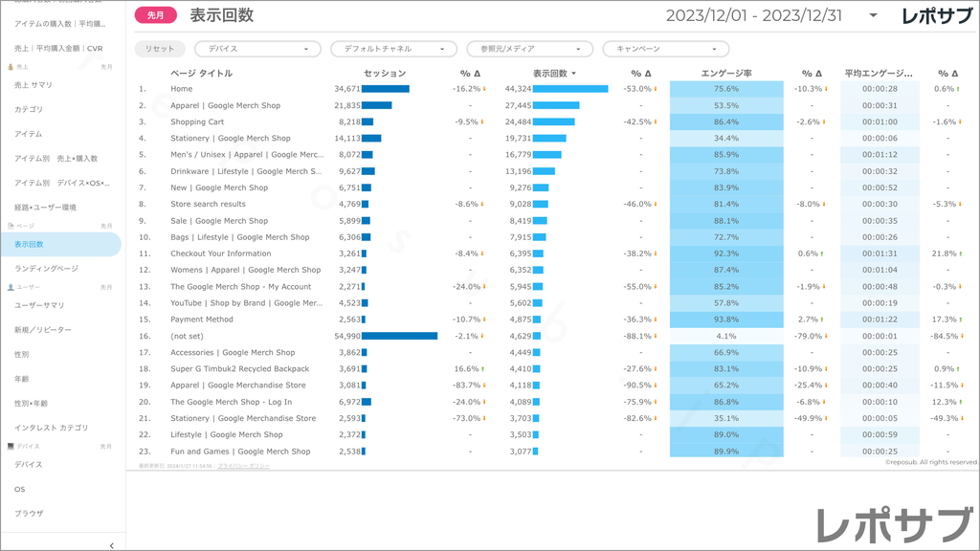Expand the キャンペーン filter dropdown
980x551 pixels.
(x=665, y=49)
